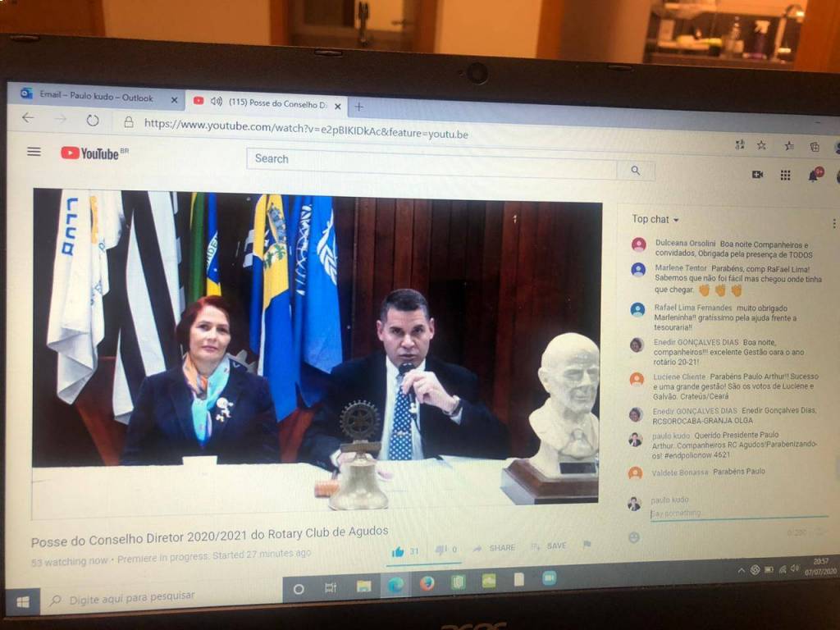
Task: Refresh the page with the reload icon
Action: (93, 121)
